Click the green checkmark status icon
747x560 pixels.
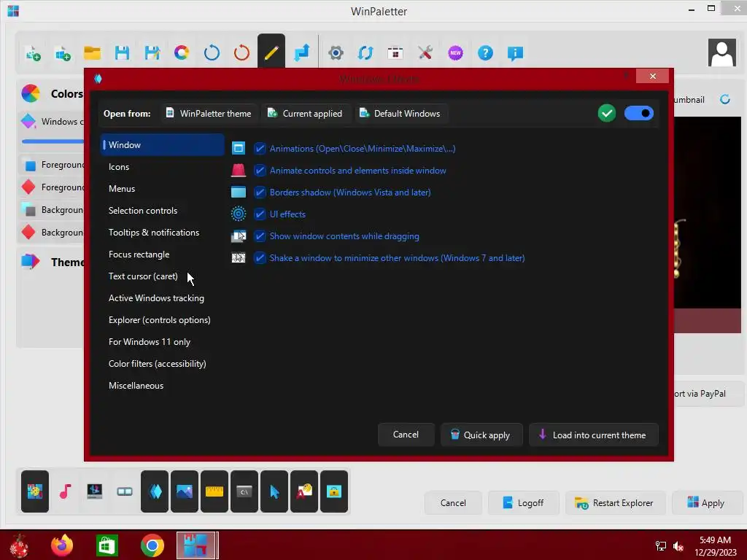(606, 113)
